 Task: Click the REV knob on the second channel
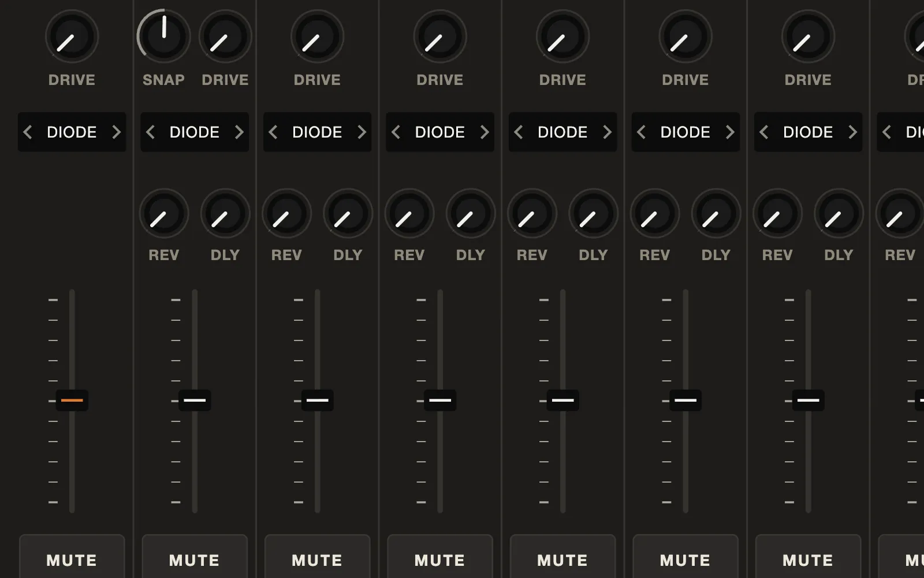(x=164, y=213)
